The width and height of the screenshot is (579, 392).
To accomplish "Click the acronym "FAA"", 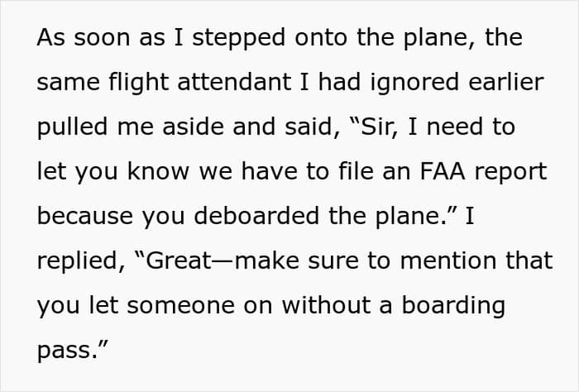I will pyautogui.click(x=443, y=171).
